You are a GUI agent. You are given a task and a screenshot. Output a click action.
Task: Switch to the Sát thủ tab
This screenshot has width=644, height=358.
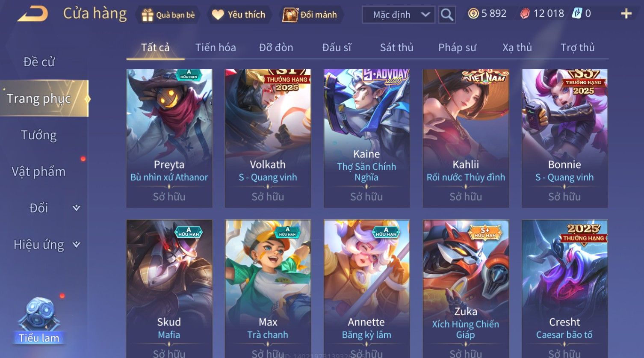(396, 47)
